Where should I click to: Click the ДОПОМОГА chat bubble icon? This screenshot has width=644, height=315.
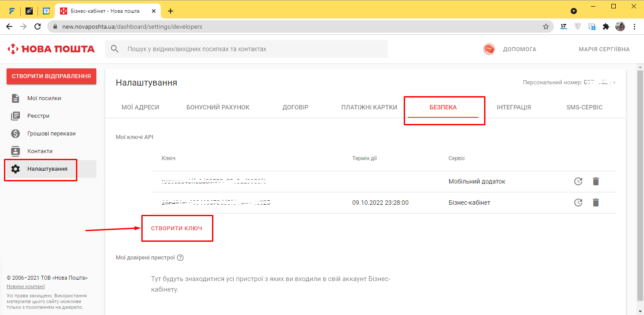point(489,49)
